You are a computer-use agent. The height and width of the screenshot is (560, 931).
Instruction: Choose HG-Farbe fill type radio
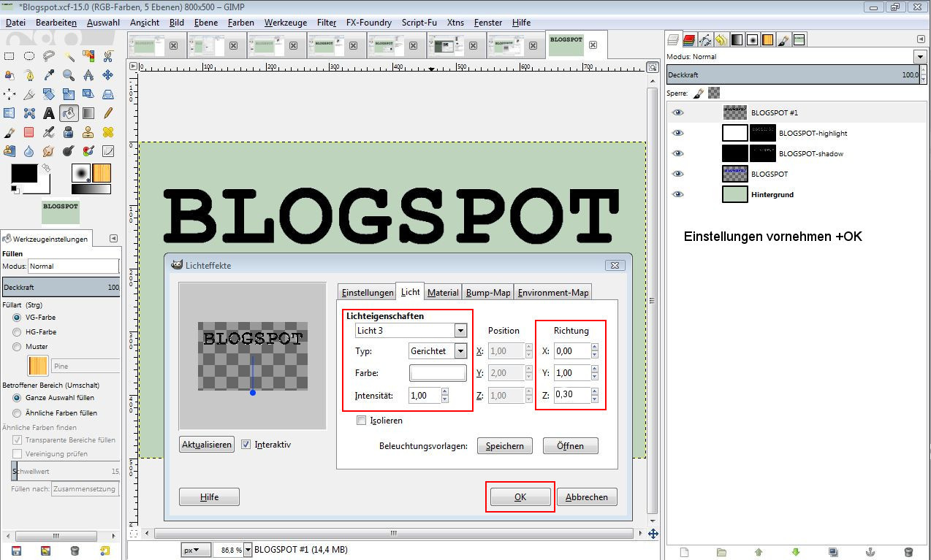17,332
